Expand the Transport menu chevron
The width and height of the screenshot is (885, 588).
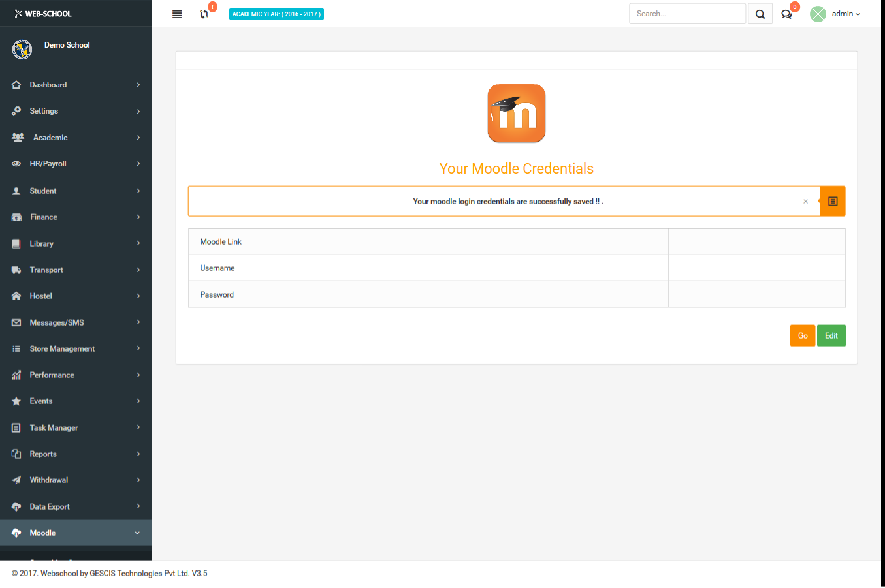click(138, 270)
